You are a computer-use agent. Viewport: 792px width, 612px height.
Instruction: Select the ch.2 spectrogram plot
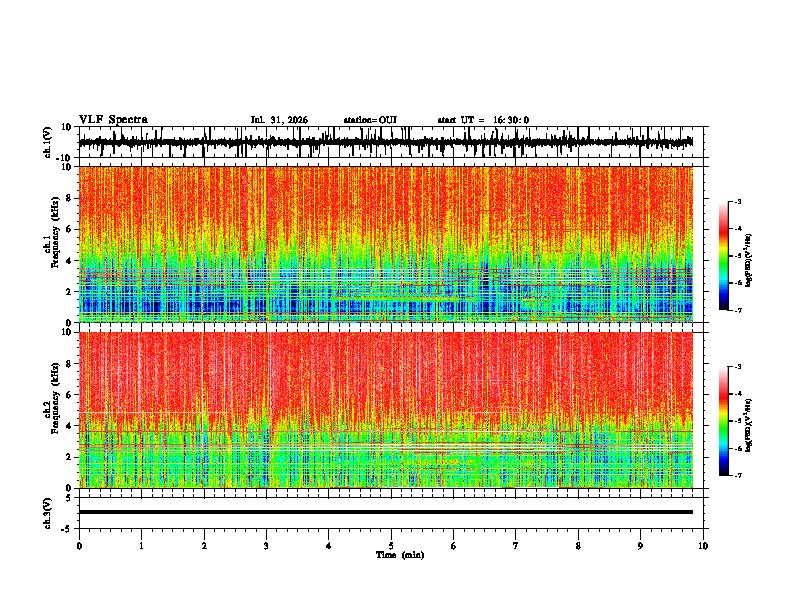pyautogui.click(x=385, y=410)
